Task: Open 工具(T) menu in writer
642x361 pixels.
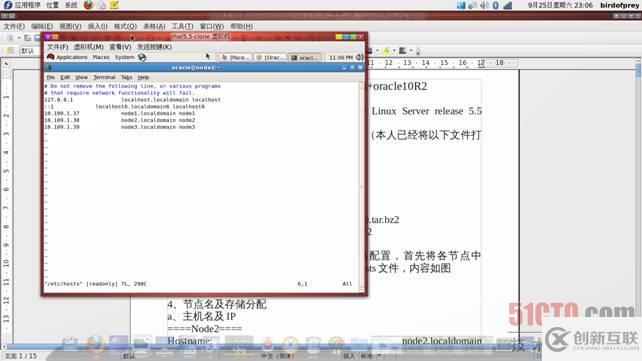Action: pos(183,26)
